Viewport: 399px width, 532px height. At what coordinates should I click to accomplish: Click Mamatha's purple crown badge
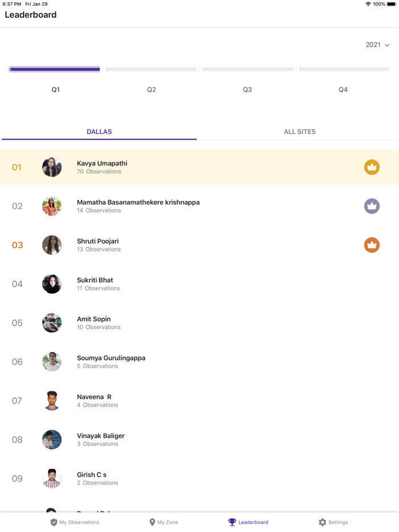(372, 206)
